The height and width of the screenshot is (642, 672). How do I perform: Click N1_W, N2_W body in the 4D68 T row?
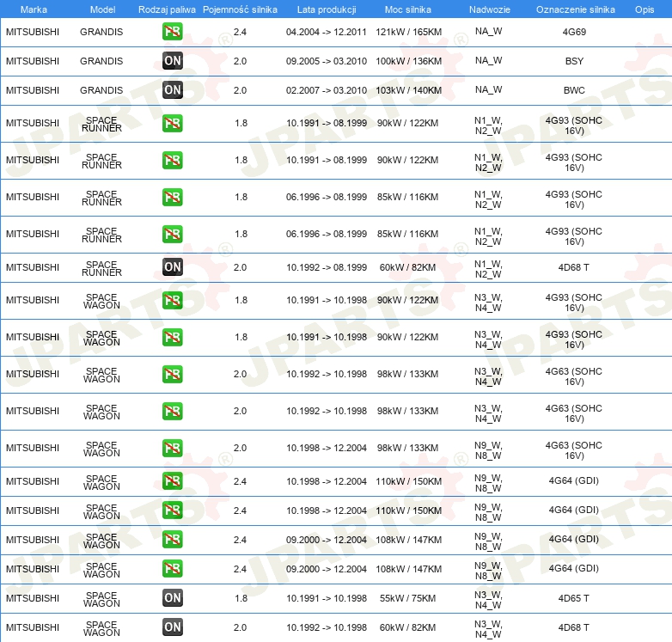(x=488, y=269)
